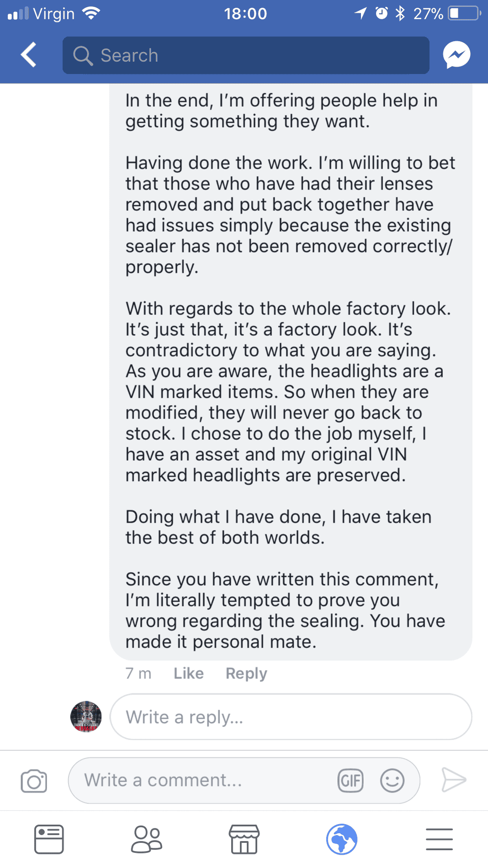Focus the Search field
Screen dimensions: 488x868
[246, 55]
